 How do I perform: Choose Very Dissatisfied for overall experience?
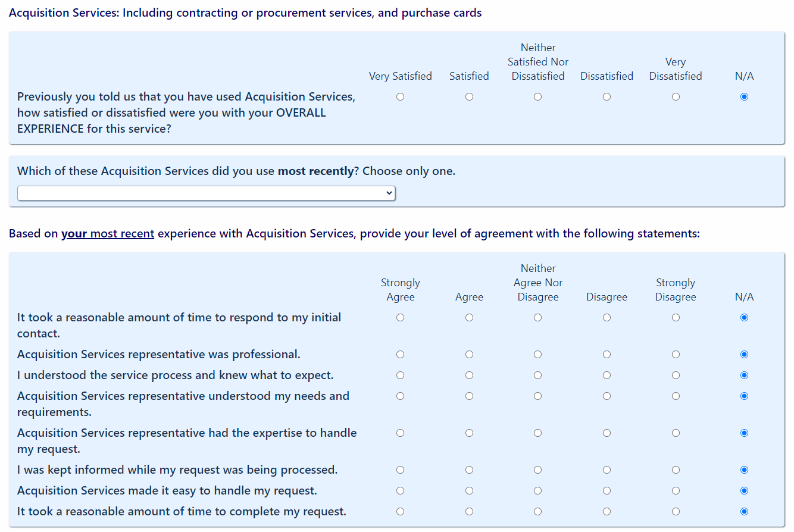676,97
